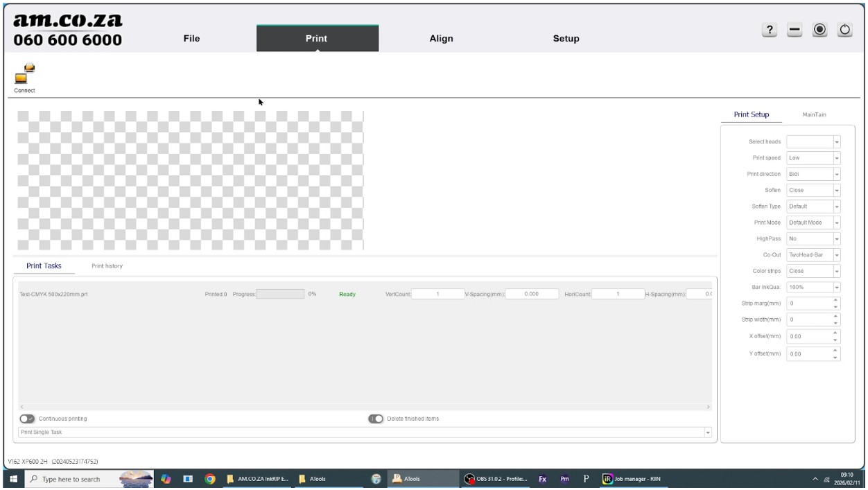The width and height of the screenshot is (868, 490).
Task: Open the help question mark icon
Action: pyautogui.click(x=770, y=30)
